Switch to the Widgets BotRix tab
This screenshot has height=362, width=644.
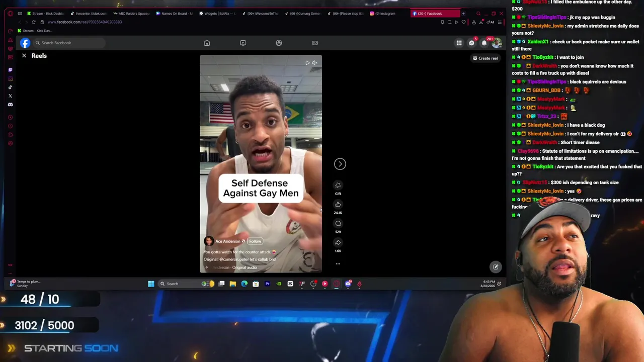(x=218, y=14)
